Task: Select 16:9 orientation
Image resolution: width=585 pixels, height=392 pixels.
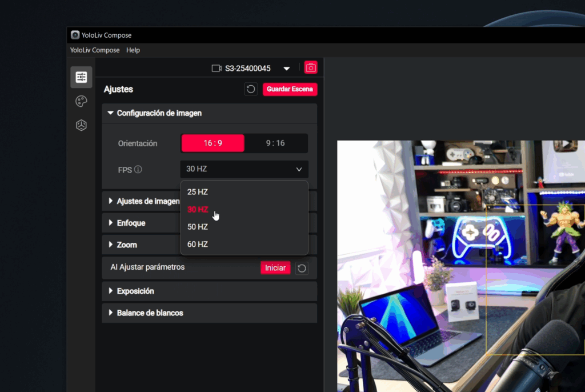Action: [x=213, y=143]
